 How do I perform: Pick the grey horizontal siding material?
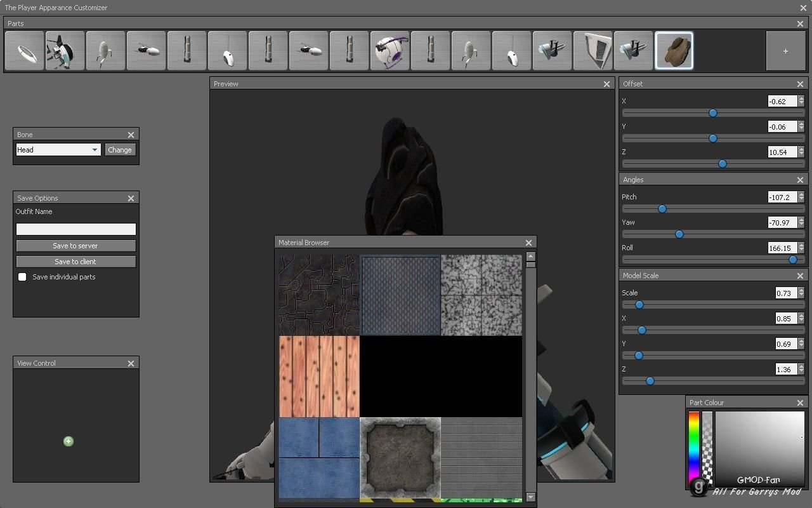pyautogui.click(x=481, y=458)
